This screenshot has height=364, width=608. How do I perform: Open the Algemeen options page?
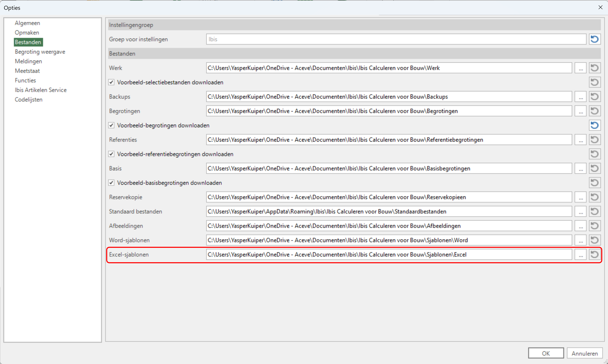click(27, 23)
